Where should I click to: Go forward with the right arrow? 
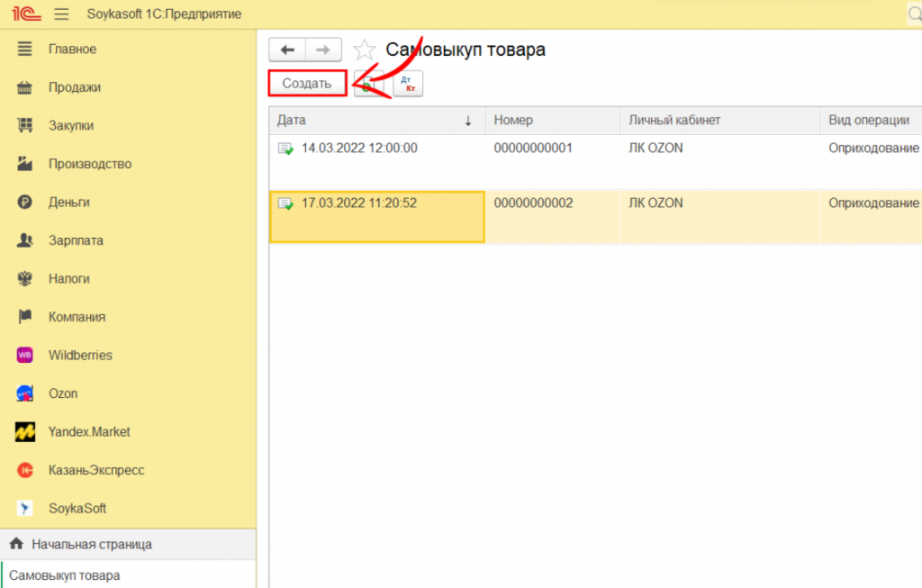[x=323, y=50]
